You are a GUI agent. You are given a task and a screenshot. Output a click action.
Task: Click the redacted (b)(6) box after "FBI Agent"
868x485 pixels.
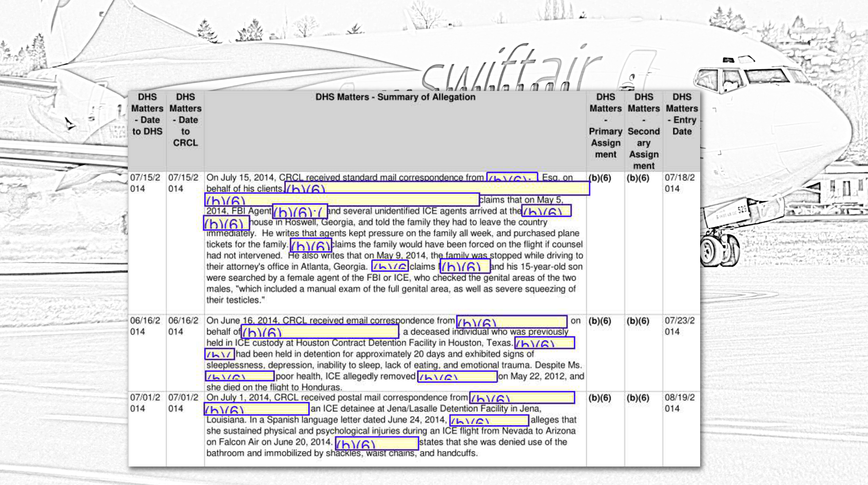pos(300,211)
